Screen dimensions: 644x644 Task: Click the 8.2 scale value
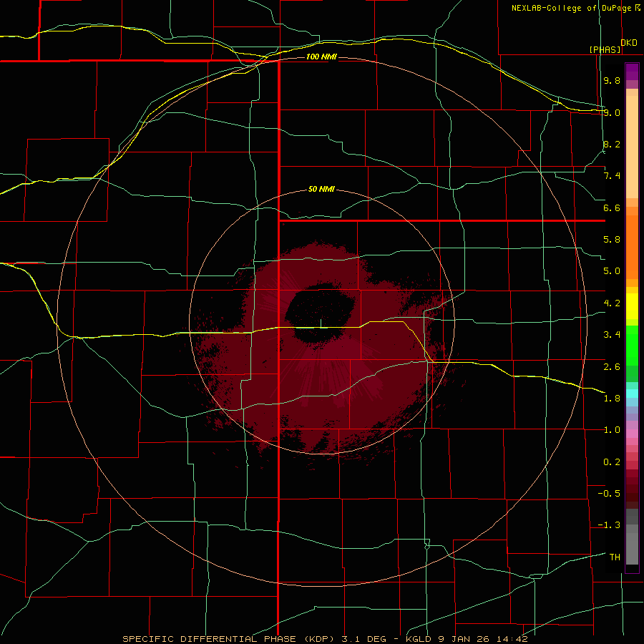612,144
